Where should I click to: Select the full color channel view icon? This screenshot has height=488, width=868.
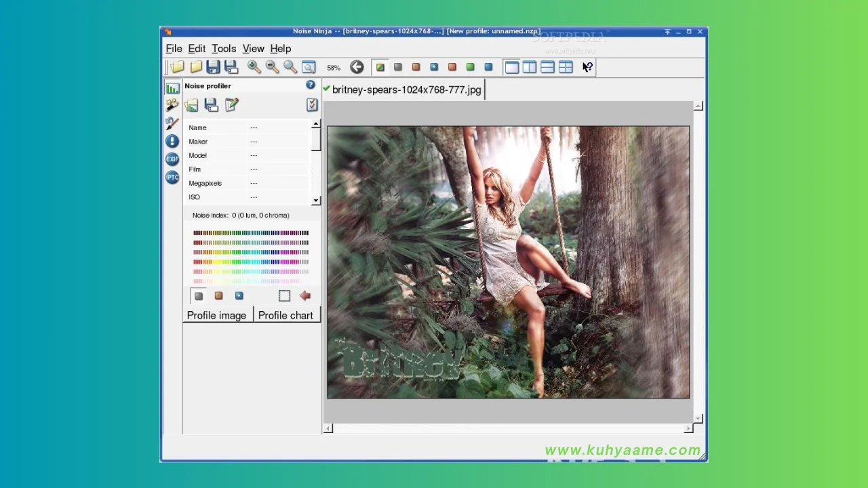click(380, 67)
